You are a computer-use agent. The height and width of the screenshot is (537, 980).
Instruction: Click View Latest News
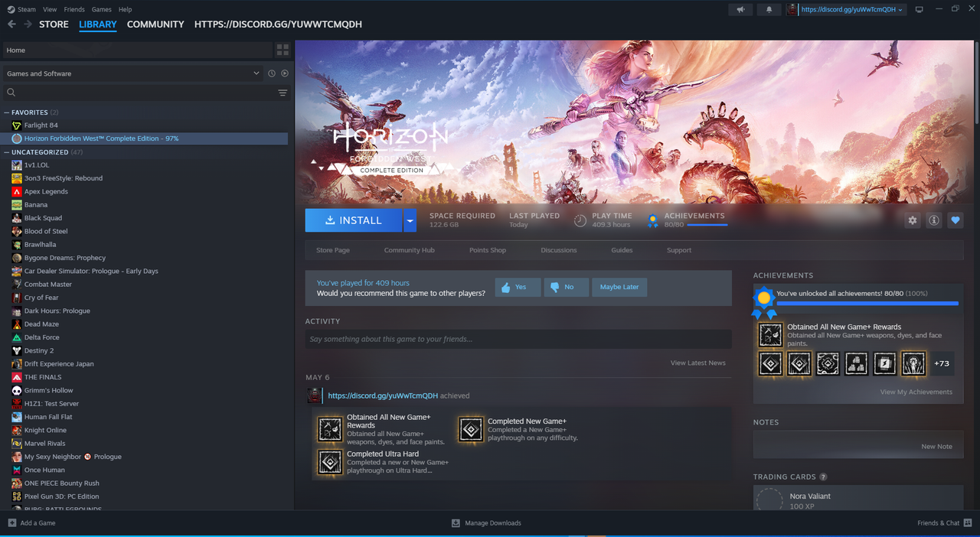click(698, 363)
